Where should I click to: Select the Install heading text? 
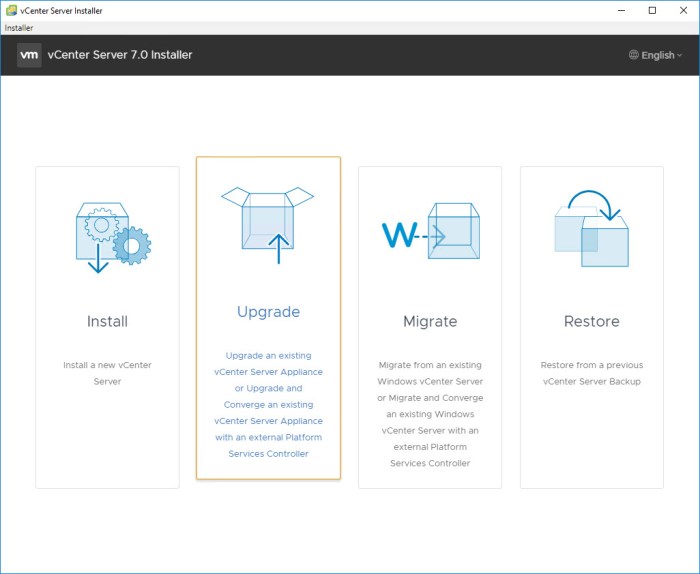(x=107, y=321)
